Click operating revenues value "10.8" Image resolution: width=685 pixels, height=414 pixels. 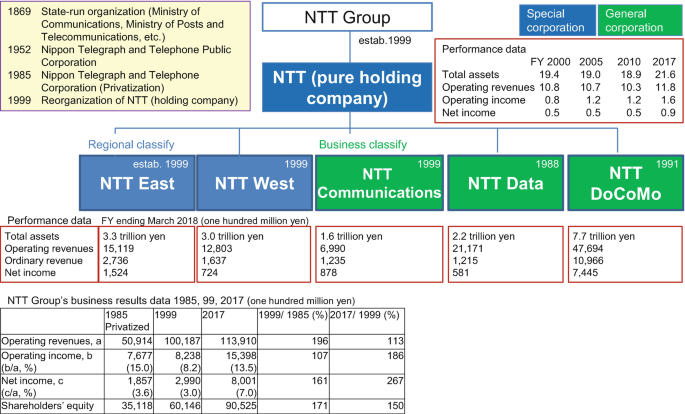tap(549, 87)
